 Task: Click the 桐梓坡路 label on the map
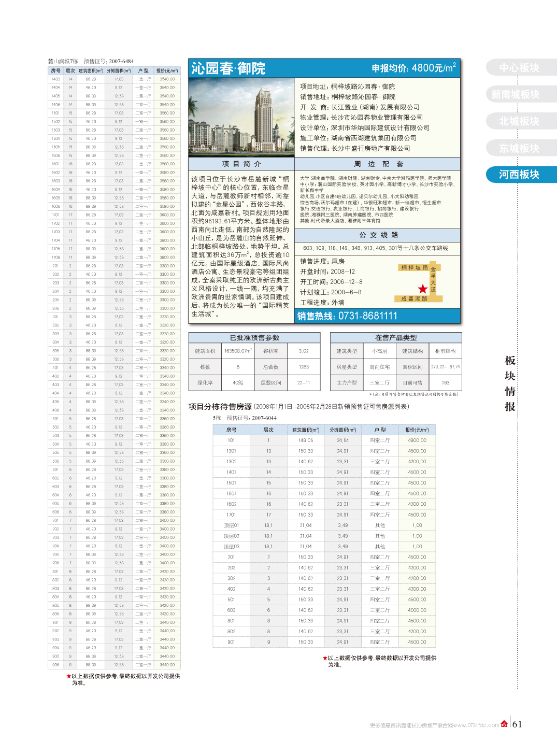[415, 268]
